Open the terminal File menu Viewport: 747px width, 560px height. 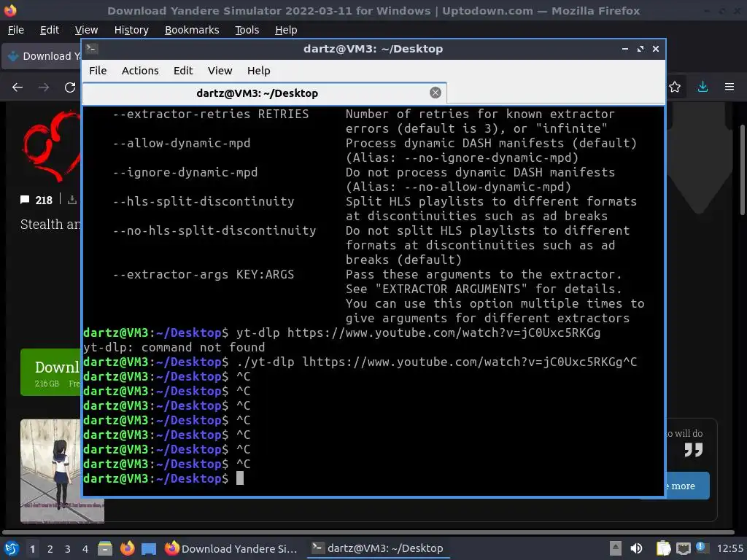(x=98, y=71)
